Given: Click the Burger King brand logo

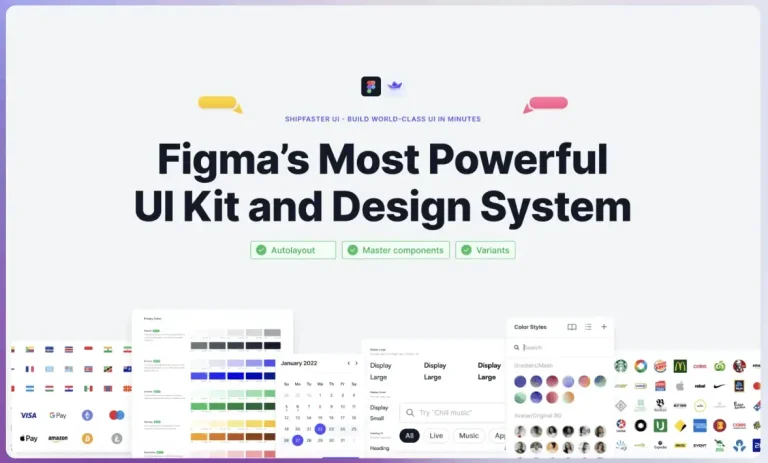Looking at the screenshot, I should click(660, 366).
